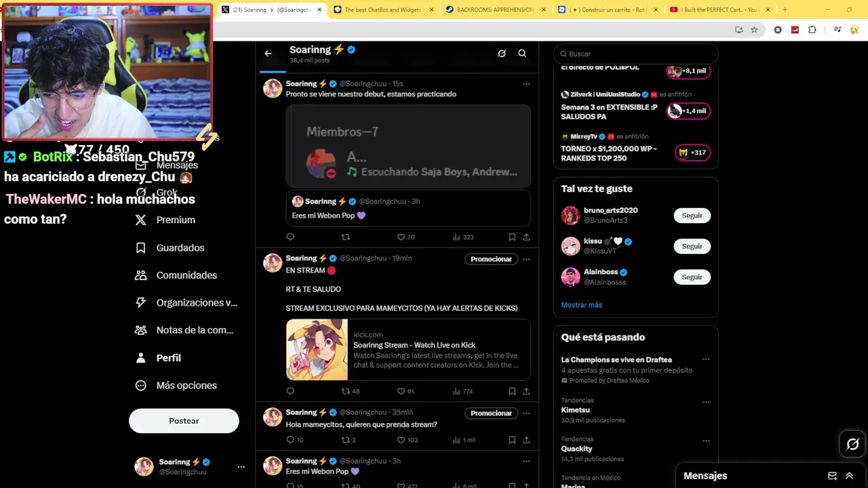Share the 'Pronto se viene' post
Screen dimensions: 868x488
pos(526,237)
